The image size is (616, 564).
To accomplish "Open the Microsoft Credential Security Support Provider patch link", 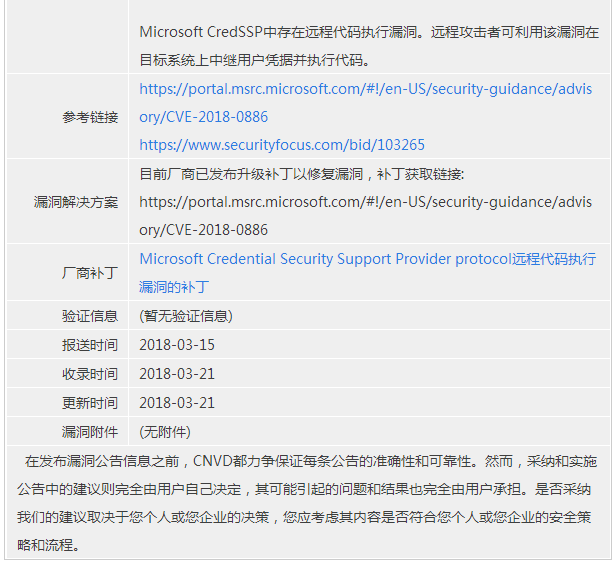I will click(x=368, y=273).
